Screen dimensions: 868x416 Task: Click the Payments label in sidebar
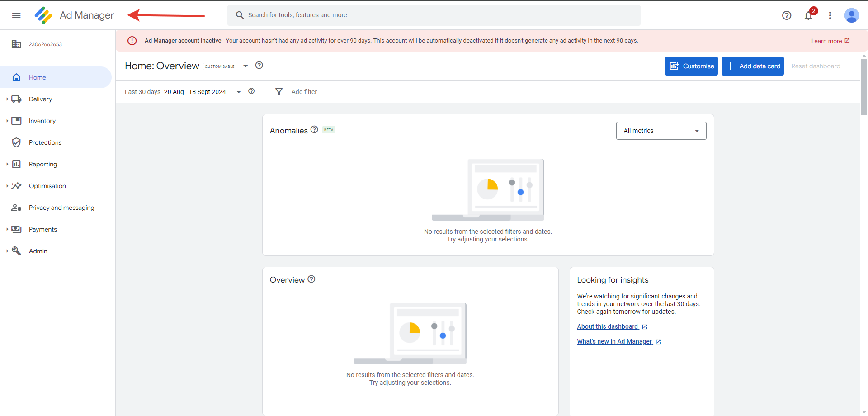click(43, 229)
